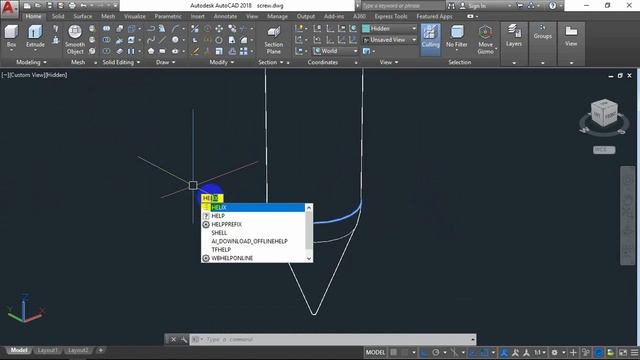Click the Sign In user icon
Screen dimensions: 640x360
pos(462,6)
